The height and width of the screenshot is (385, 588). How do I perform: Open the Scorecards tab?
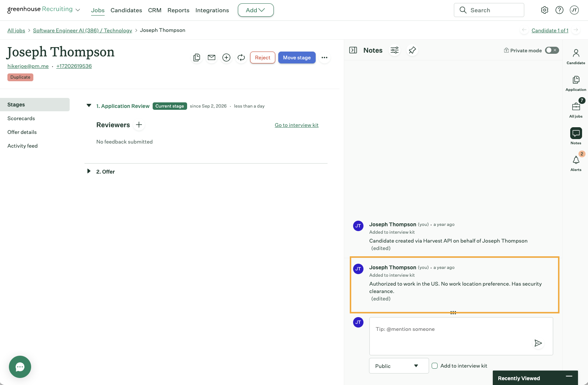(21, 118)
